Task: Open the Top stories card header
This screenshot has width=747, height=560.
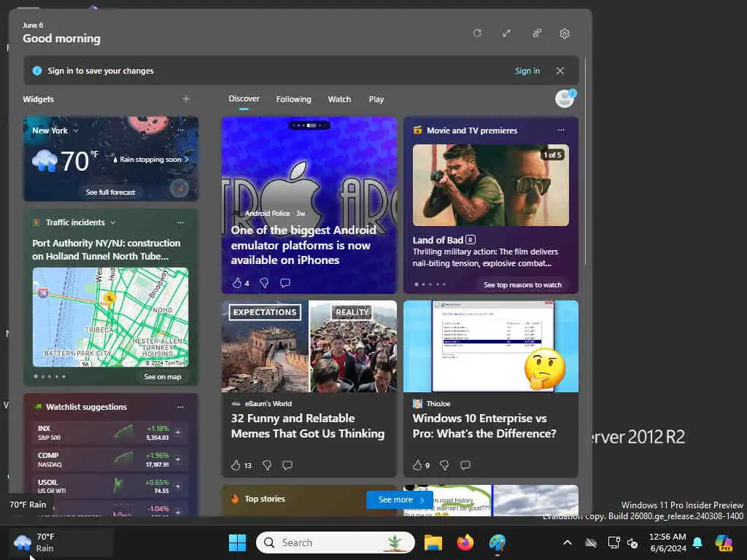Action: (x=264, y=499)
